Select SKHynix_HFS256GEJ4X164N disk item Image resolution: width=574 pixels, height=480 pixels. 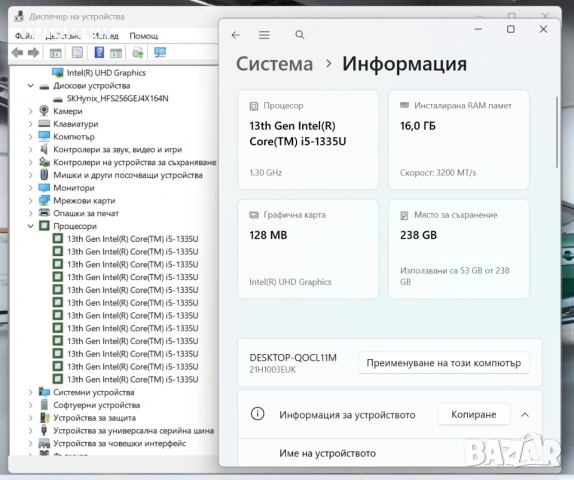click(117, 98)
